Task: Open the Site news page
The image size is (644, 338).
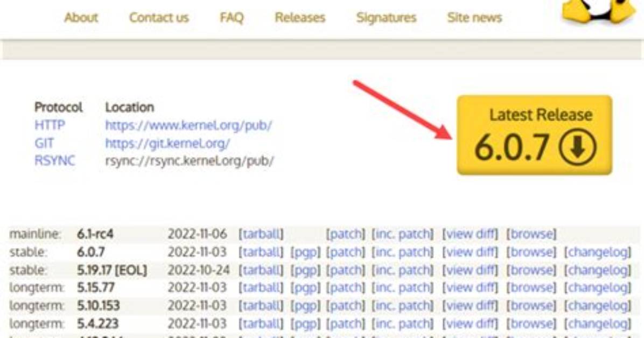Action: (474, 18)
